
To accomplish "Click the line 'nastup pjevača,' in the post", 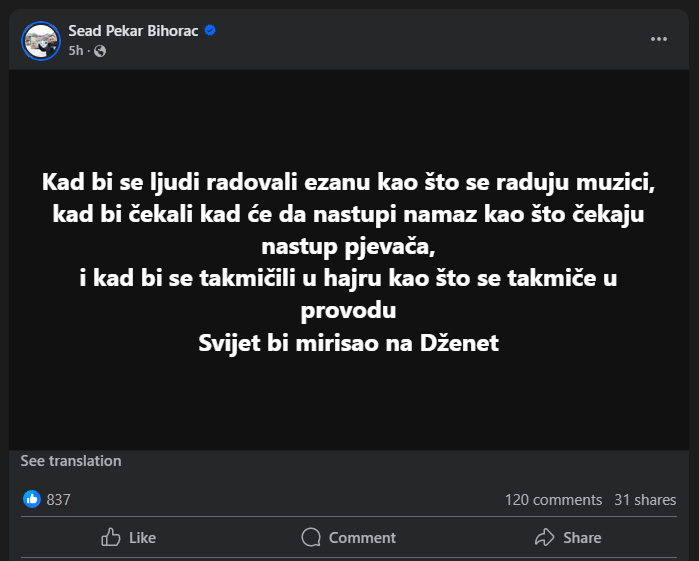I will pyautogui.click(x=349, y=244).
